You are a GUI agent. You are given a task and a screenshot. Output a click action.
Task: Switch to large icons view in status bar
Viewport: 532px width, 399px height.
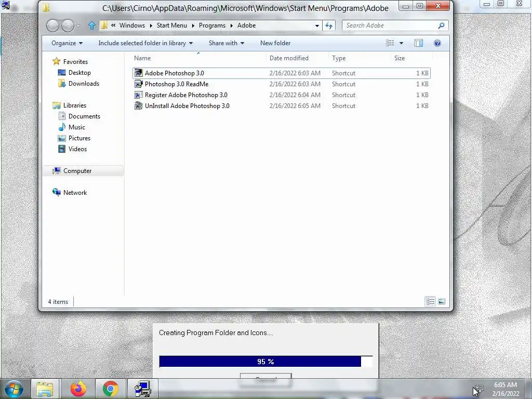442,301
